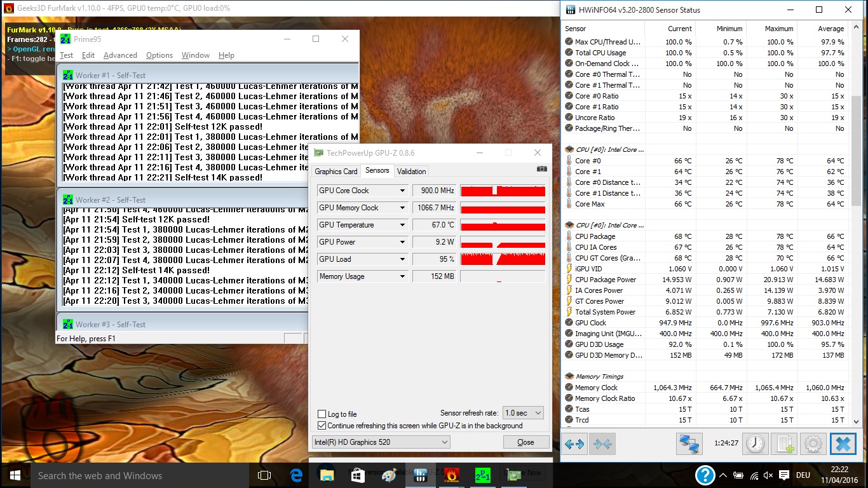Switch to the Validation tab in GPU-Z
The height and width of the screenshot is (488, 868).
point(412,172)
